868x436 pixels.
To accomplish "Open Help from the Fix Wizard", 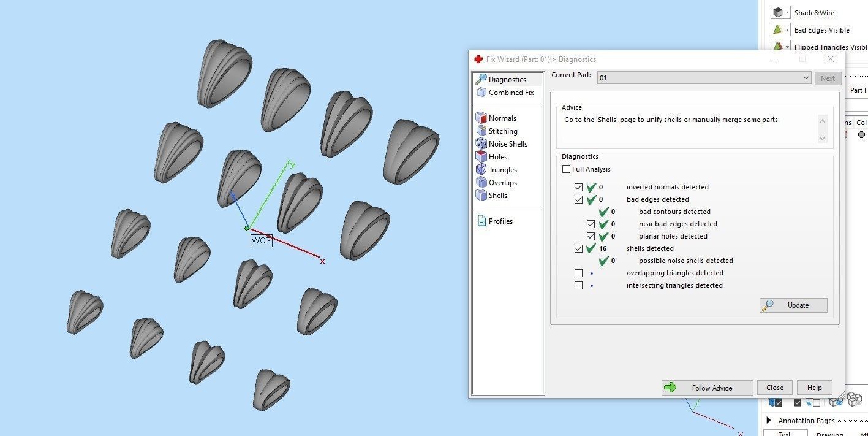I will point(815,388).
